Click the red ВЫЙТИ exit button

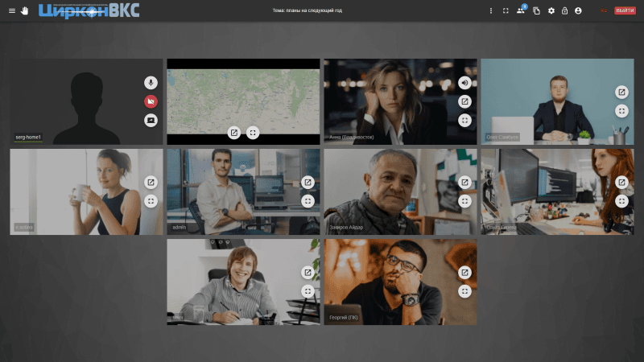point(625,10)
